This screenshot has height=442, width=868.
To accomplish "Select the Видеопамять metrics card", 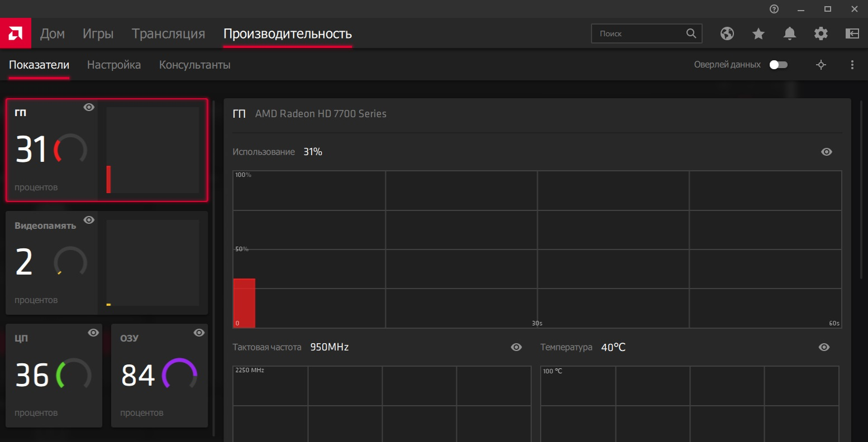I will pos(107,263).
